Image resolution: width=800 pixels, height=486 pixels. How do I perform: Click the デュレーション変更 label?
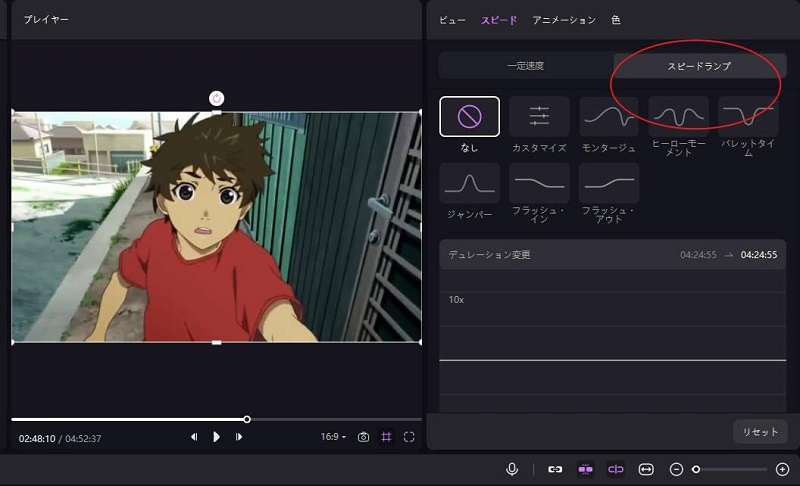tap(489, 254)
